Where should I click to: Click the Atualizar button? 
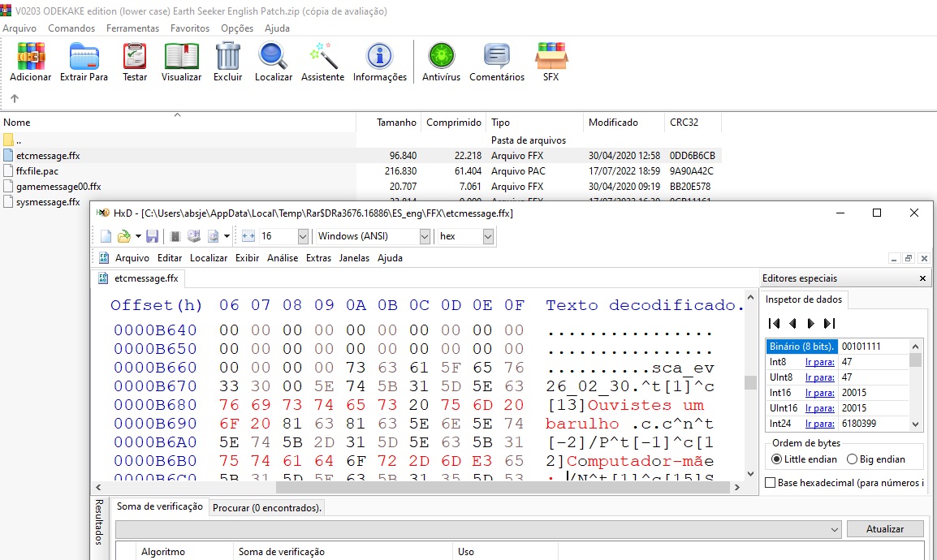tap(885, 529)
